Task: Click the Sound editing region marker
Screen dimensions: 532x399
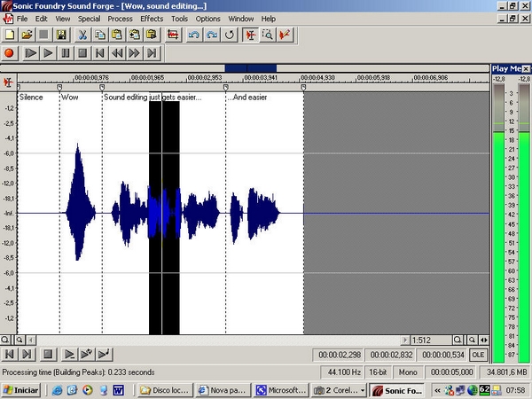Action: (x=102, y=88)
